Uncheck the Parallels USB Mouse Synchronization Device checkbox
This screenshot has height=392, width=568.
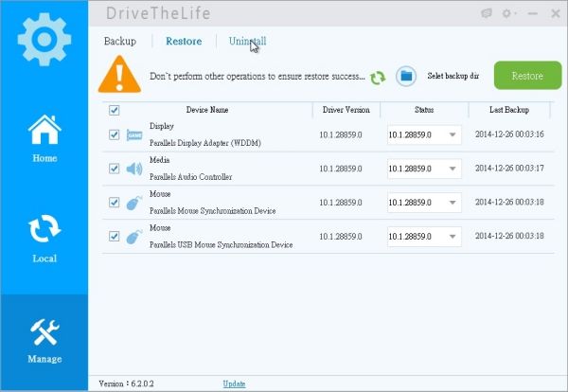point(115,236)
